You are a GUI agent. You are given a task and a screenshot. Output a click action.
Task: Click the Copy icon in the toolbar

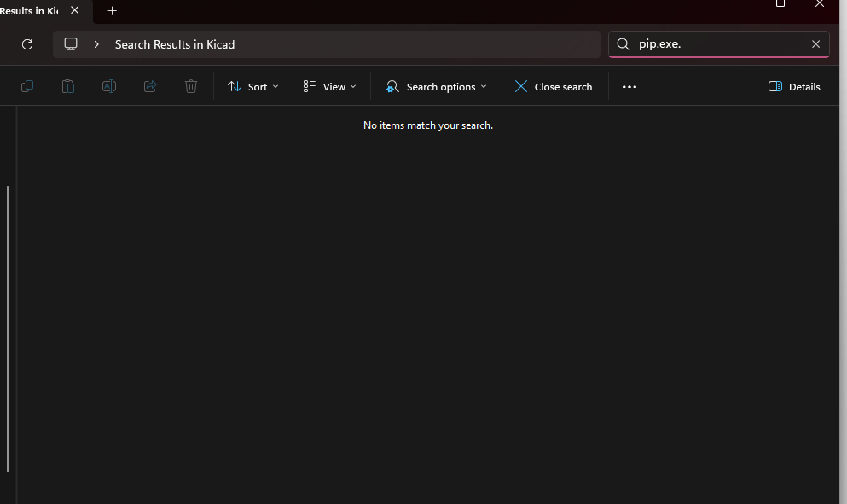(x=27, y=86)
